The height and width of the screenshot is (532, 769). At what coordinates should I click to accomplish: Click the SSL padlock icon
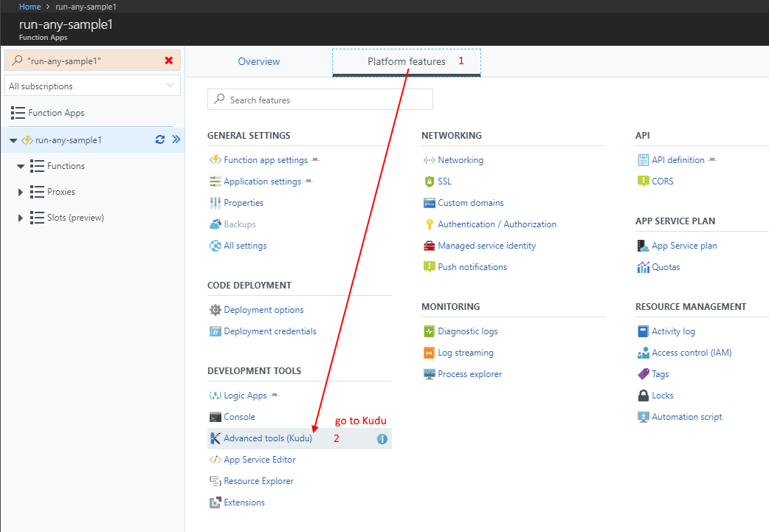click(x=429, y=182)
